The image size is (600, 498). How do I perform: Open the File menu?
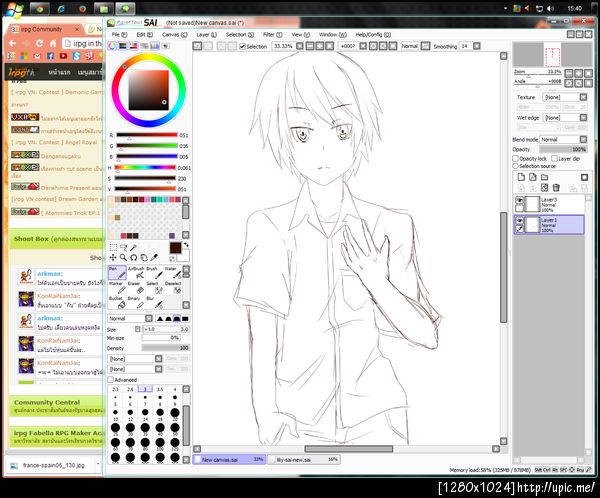tap(119, 34)
